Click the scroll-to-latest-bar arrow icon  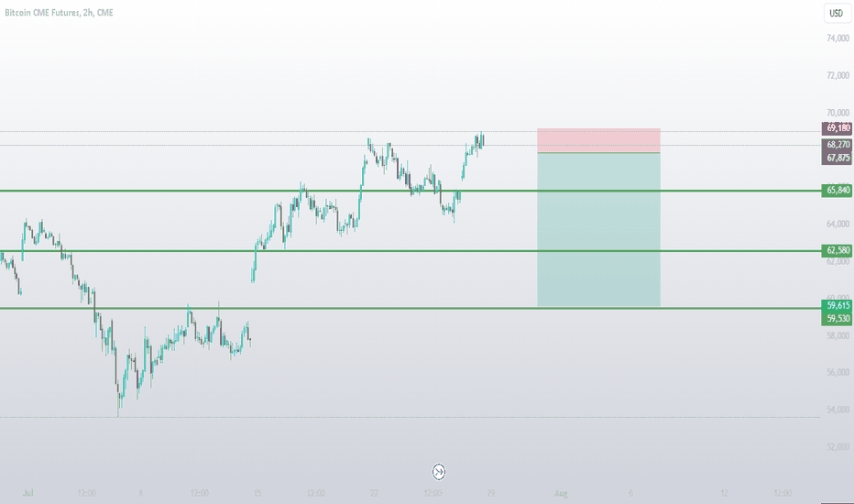(x=438, y=471)
